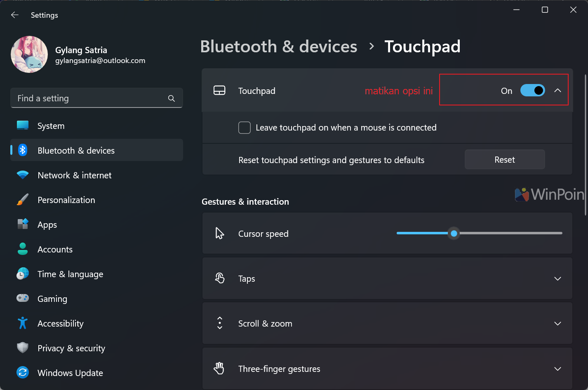
Task: Check Leave touchpad on when mouse connected
Action: pyautogui.click(x=245, y=128)
